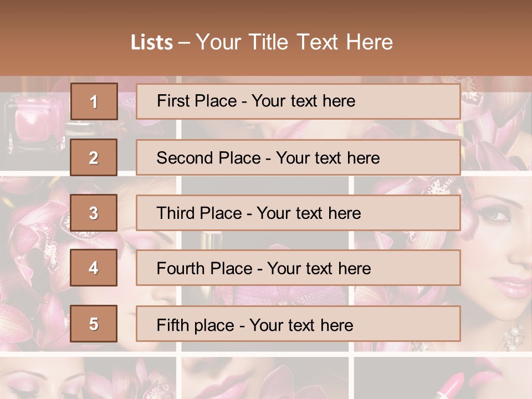Click the Second Place text box
The height and width of the screenshot is (399, 532).
tap(298, 157)
